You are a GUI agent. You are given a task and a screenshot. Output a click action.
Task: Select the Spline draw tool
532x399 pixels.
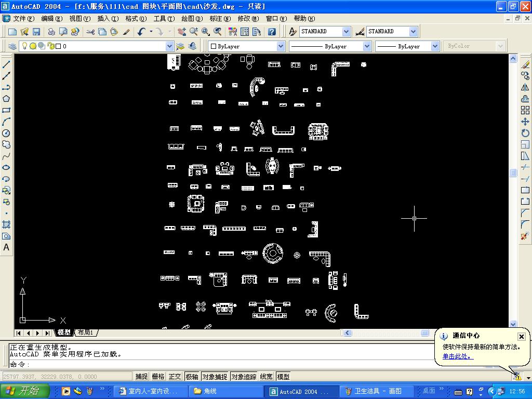[x=6, y=156]
